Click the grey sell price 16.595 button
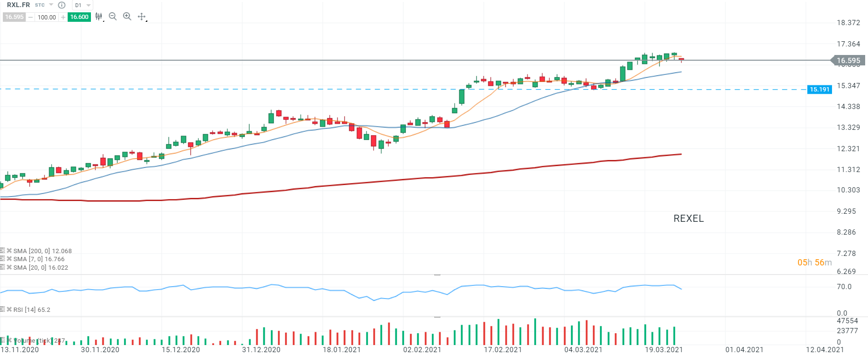Screen dimensions: 868x355 pos(14,17)
